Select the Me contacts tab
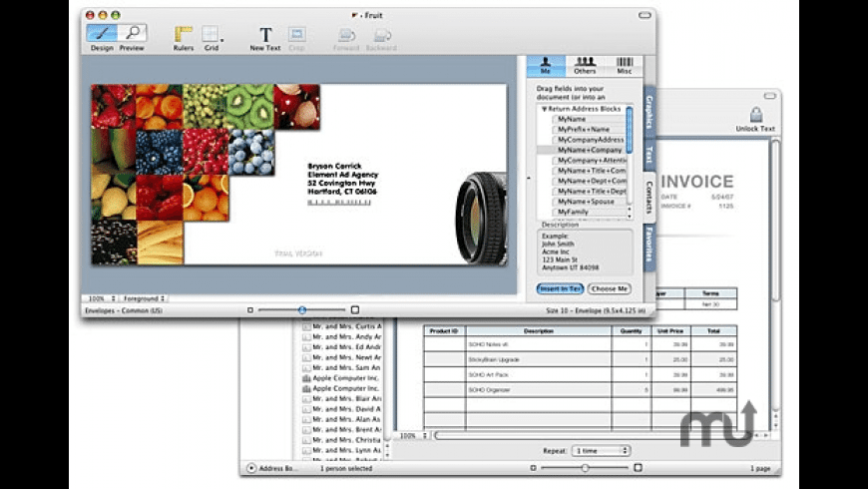Viewport: 868px width, 489px height. click(547, 66)
